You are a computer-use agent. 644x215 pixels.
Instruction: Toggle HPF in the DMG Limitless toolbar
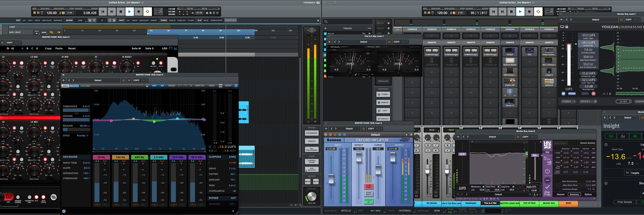(154, 86)
